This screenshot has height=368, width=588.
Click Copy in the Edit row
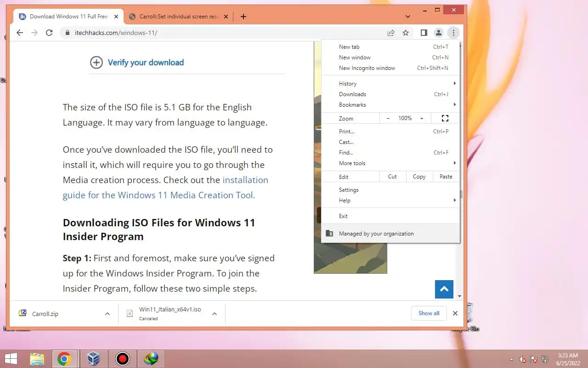pos(419,177)
